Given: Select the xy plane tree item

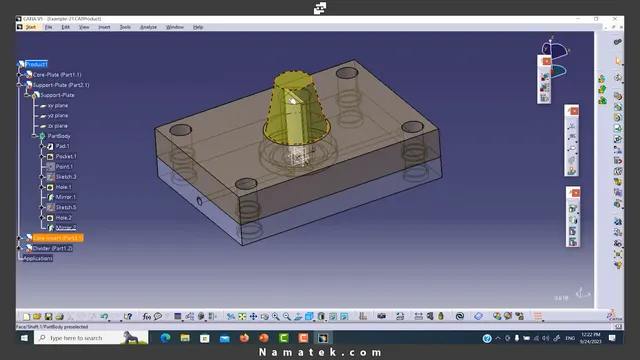Looking at the screenshot, I should point(58,105).
